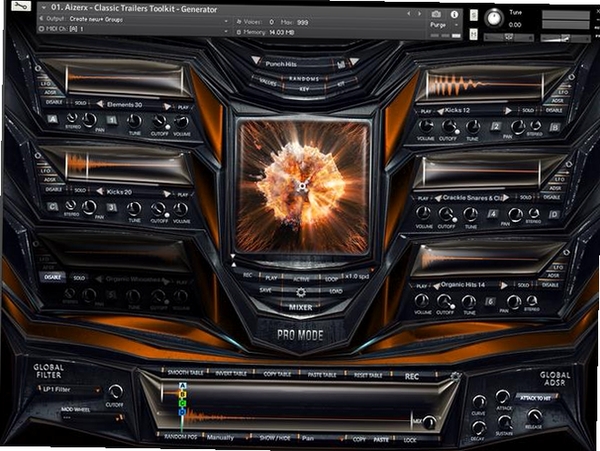Select previous sample left of Kicks 12
The width and height of the screenshot is (600, 451).
tap(440, 111)
